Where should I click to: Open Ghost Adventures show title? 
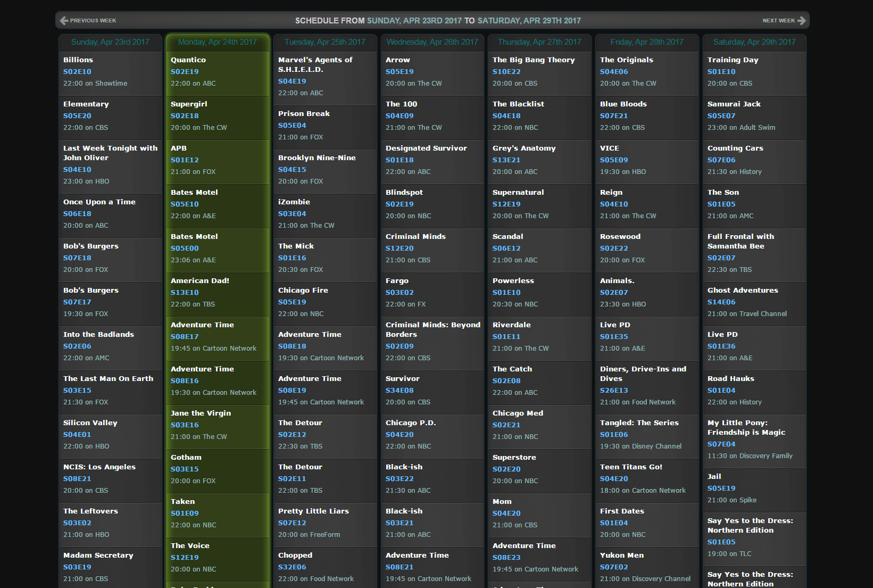(x=743, y=291)
